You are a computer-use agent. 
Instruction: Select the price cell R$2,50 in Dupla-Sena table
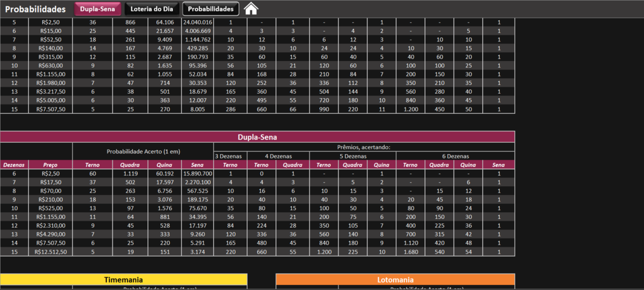(50, 174)
